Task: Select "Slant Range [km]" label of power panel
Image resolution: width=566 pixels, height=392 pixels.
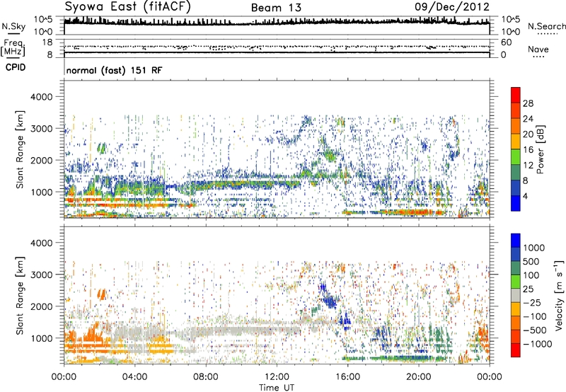Action: tap(20, 149)
